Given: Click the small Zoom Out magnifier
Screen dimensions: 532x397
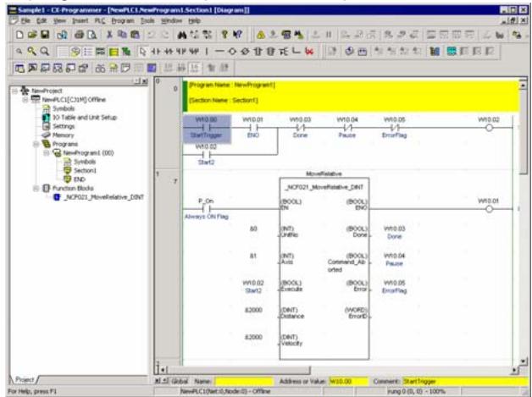Looking at the screenshot, I should pos(19,52).
